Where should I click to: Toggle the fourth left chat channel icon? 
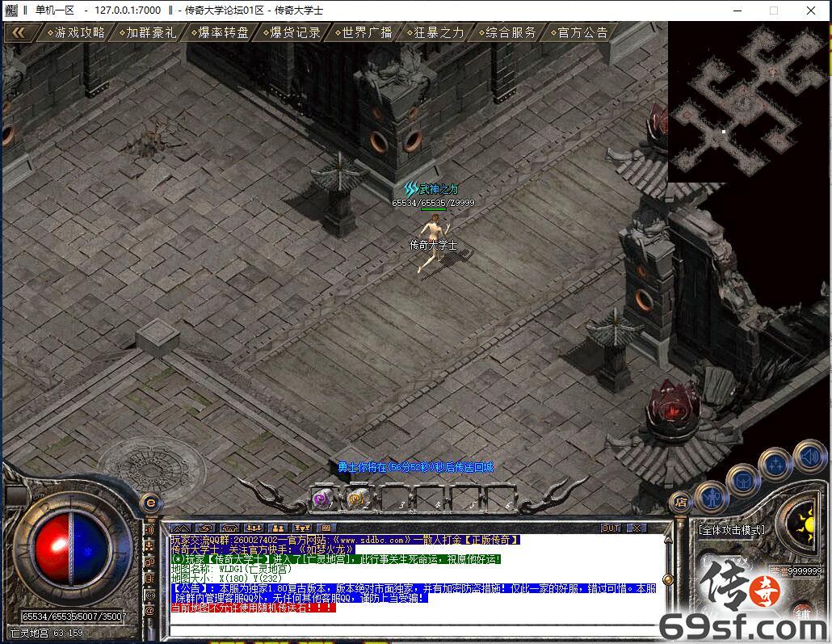coord(150,579)
